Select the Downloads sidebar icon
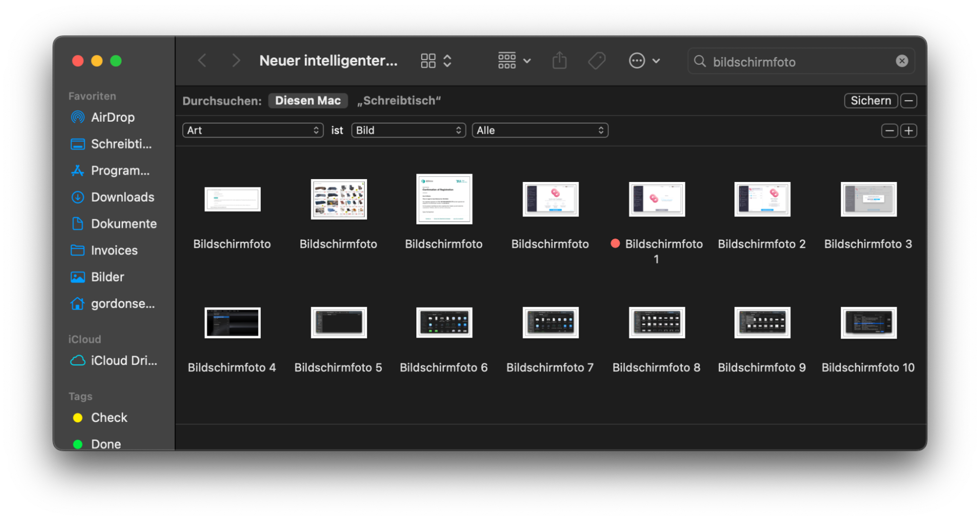980x521 pixels. click(77, 197)
